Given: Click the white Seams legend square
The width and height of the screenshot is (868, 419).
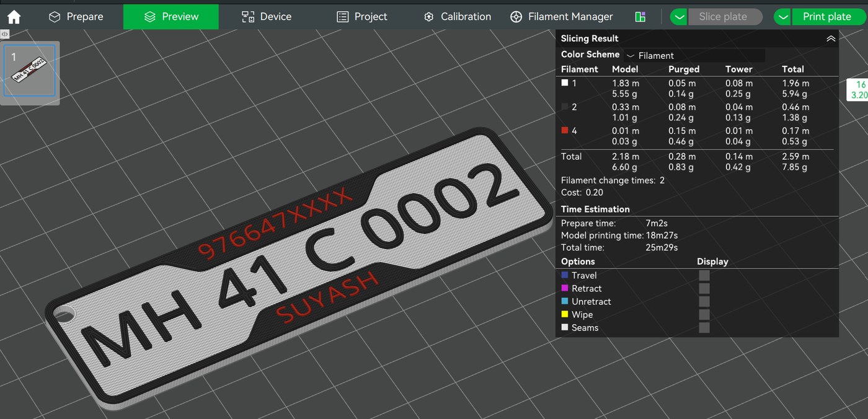Looking at the screenshot, I should coord(565,327).
